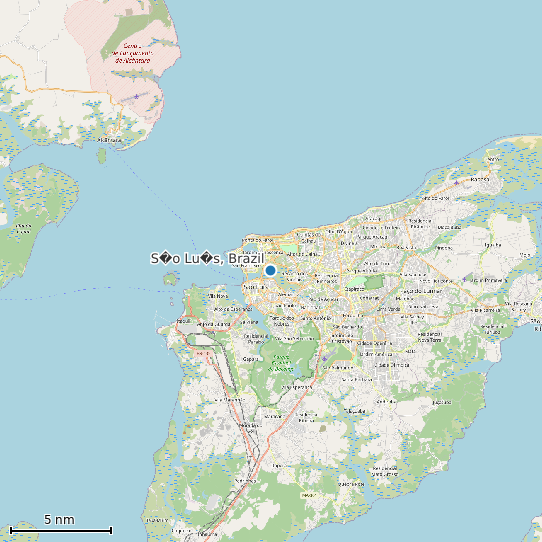
Task: Click the 'Vila Nova' place label
Action: point(218,296)
